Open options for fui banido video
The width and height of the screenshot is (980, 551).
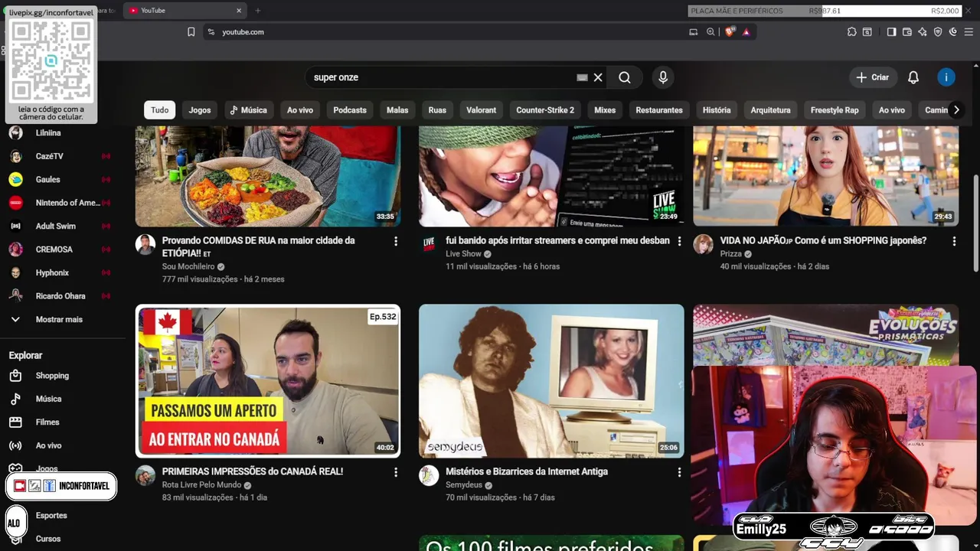[679, 241]
